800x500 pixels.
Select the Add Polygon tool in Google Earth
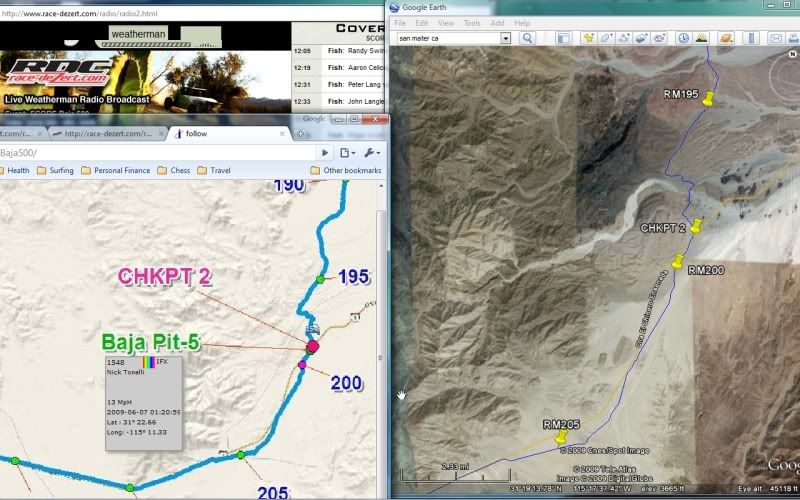[606, 38]
